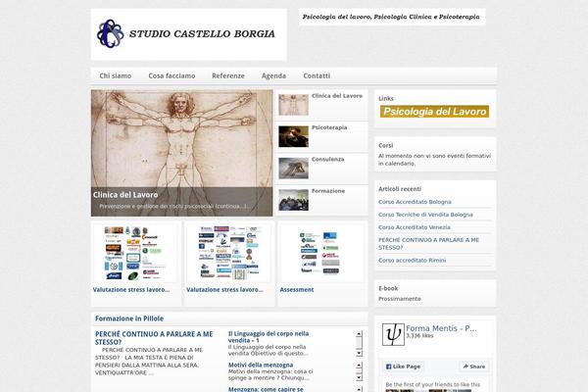Click the Facebook Like Page button
The image size is (588, 392).
(403, 367)
